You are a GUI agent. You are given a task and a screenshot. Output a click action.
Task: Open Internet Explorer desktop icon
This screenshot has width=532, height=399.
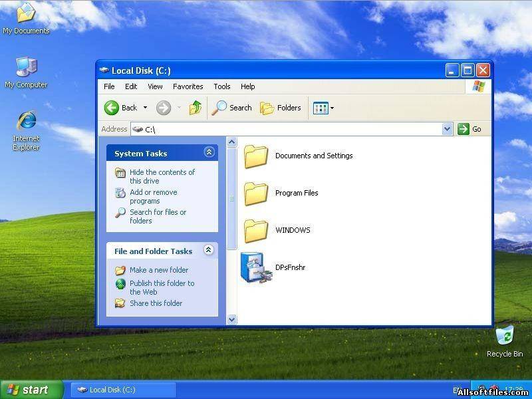(26, 122)
